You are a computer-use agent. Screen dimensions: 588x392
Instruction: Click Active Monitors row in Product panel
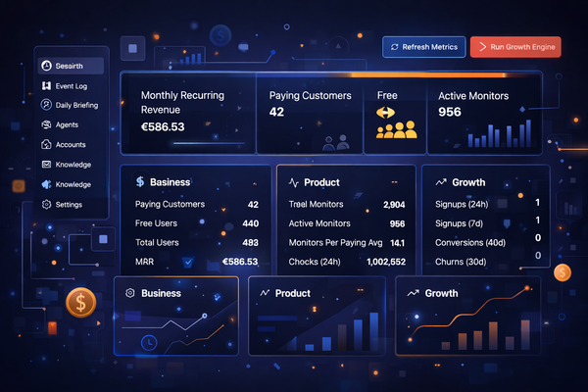tap(347, 223)
